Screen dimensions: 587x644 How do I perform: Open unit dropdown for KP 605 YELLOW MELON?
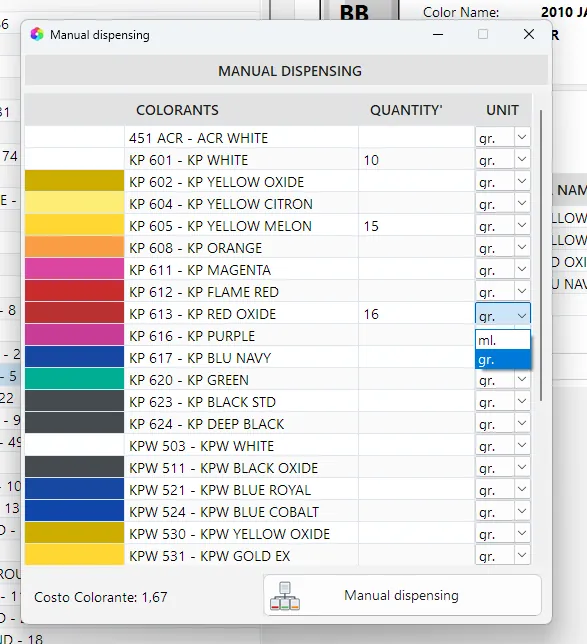point(522,225)
